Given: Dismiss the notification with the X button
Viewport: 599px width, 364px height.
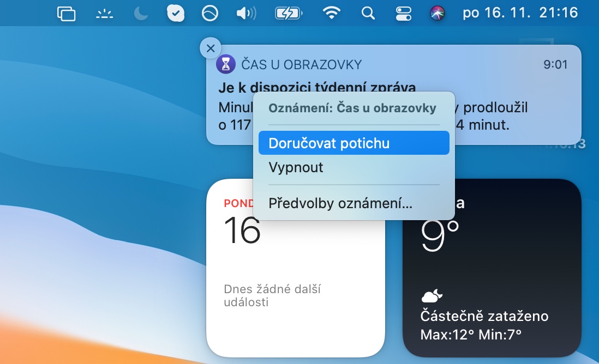Looking at the screenshot, I should 211,48.
